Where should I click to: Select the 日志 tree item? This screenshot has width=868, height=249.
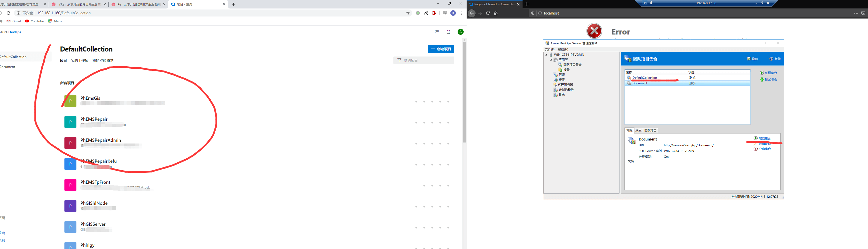pyautogui.click(x=561, y=95)
